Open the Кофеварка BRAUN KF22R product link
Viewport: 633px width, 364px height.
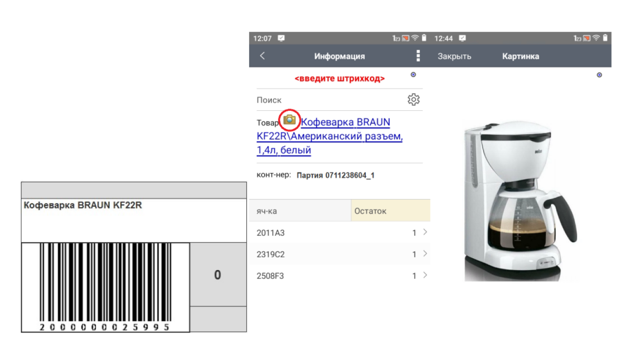tap(330, 136)
